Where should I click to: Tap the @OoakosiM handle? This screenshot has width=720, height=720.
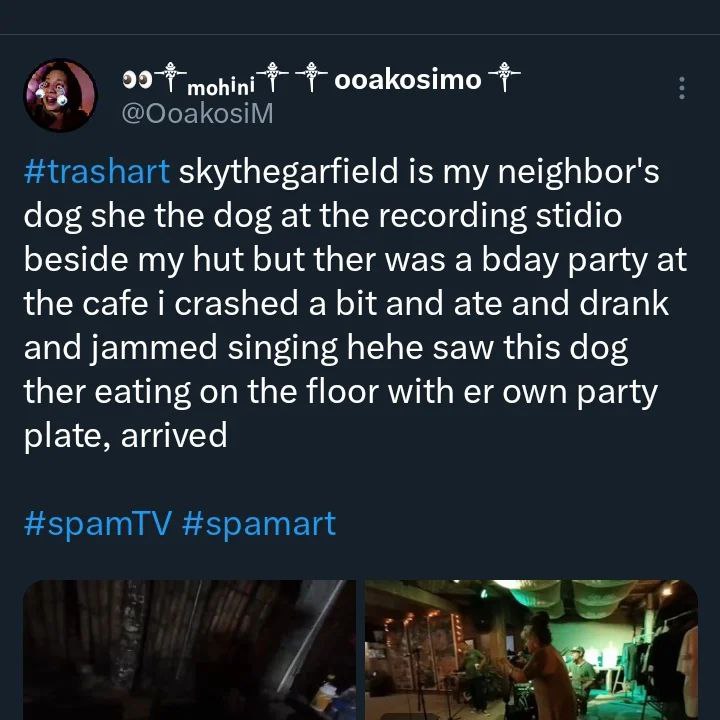[x=197, y=113]
